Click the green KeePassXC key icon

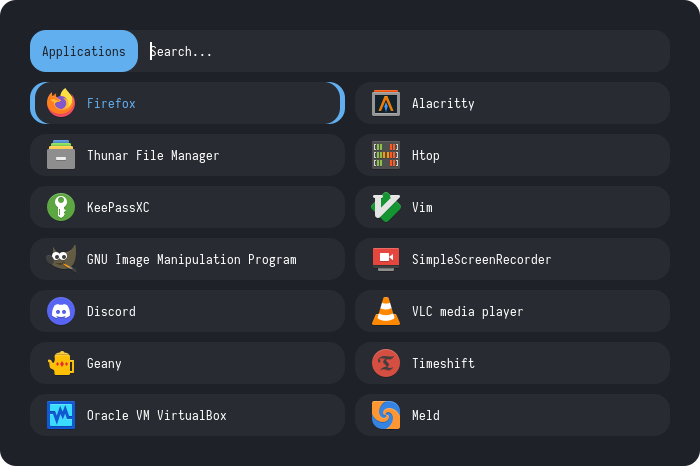click(x=61, y=207)
